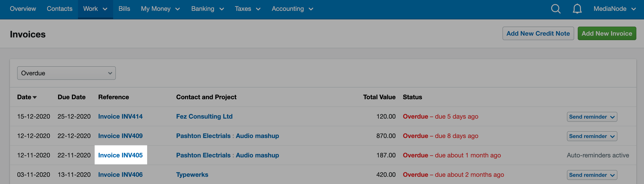Expand Send reminder for INV406

click(x=592, y=175)
